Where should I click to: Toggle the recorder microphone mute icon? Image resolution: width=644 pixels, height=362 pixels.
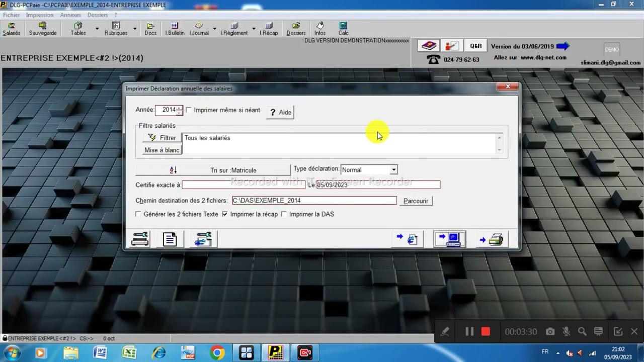tap(567, 331)
